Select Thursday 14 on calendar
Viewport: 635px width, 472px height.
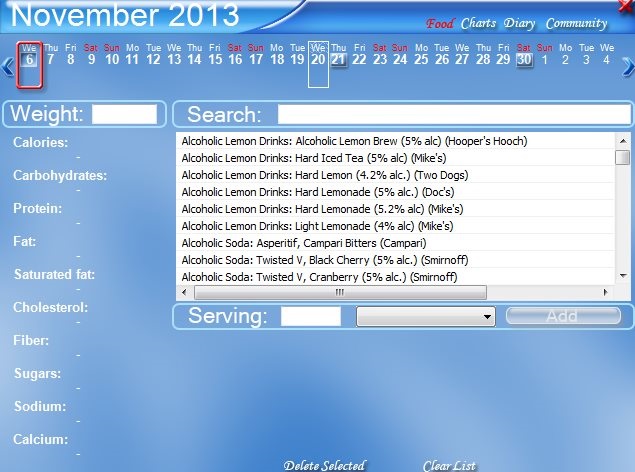[194, 55]
